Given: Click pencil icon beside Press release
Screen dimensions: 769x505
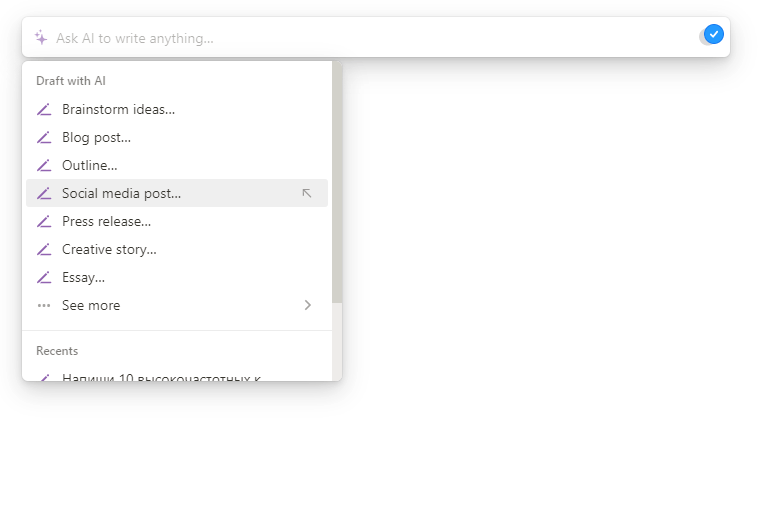Looking at the screenshot, I should coord(44,221).
